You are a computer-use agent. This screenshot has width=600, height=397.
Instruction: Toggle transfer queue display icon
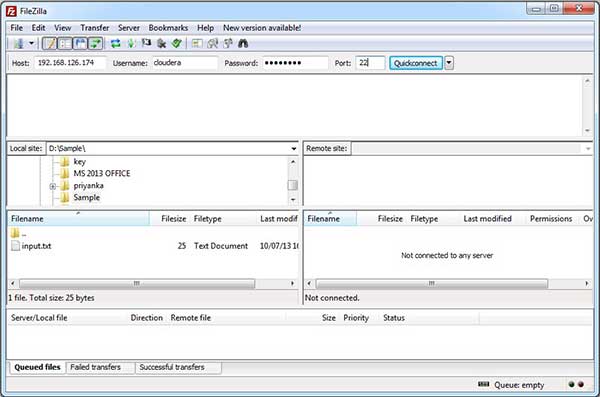tap(96, 43)
